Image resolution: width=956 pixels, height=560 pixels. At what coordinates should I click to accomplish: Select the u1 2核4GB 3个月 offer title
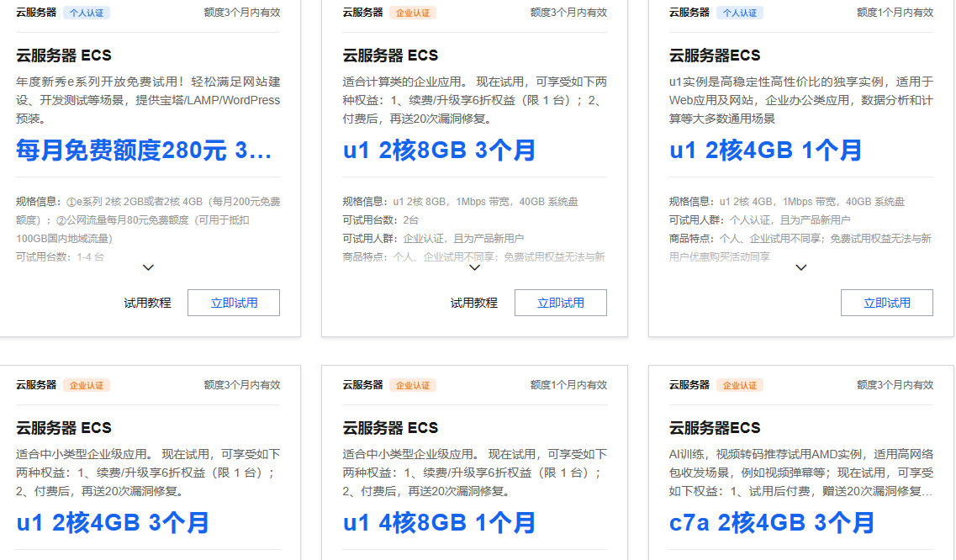pyautogui.click(x=113, y=523)
